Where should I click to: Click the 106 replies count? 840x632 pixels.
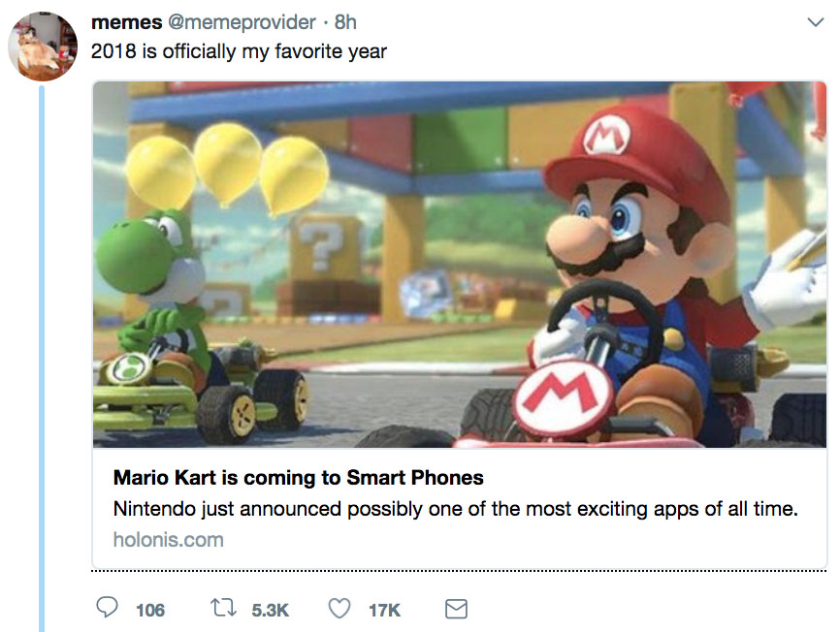pos(150,610)
